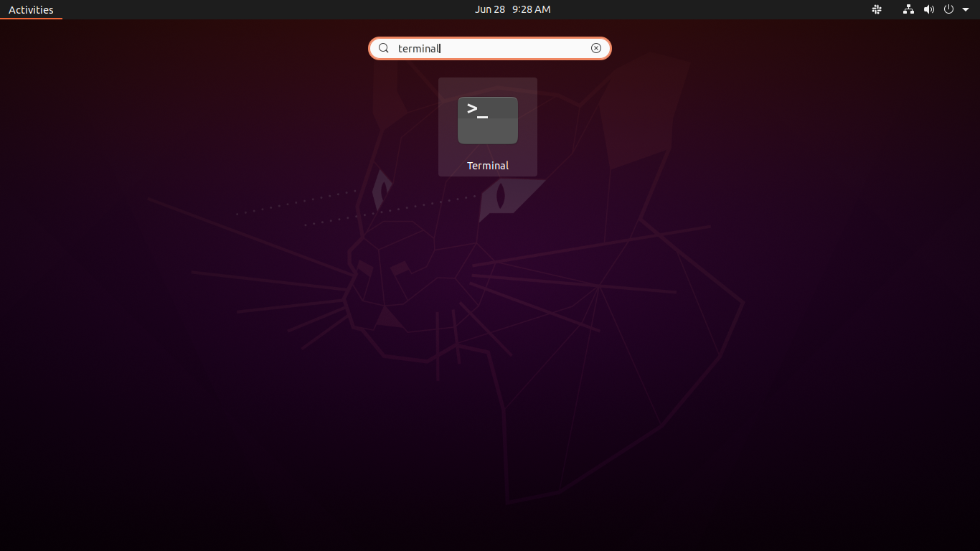The image size is (980, 551).
Task: Click the volume speaker icon
Action: click(x=929, y=9)
